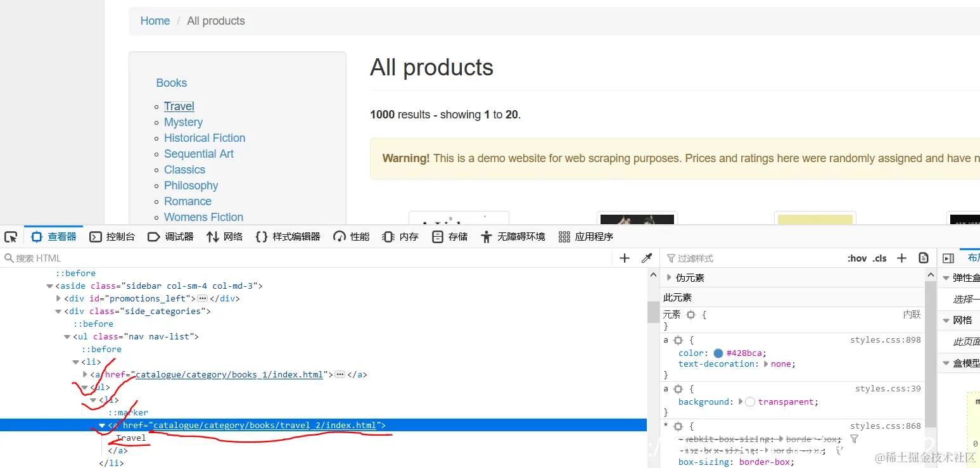Screen dimensions: 980x468
Task: Focus the 搜索 HTML search field
Action: click(x=307, y=258)
